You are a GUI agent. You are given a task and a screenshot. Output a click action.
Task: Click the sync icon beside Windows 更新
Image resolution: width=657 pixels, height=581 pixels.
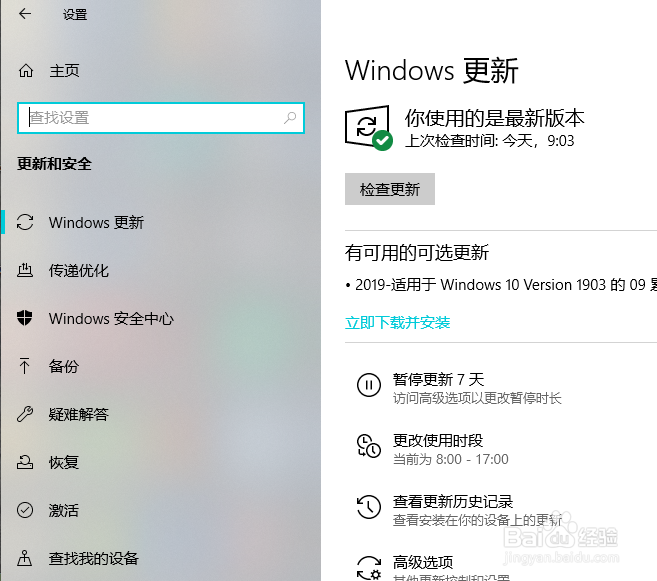25,222
